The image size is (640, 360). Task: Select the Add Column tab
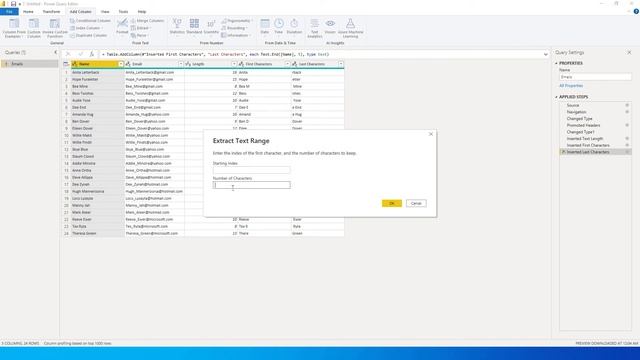click(80, 12)
